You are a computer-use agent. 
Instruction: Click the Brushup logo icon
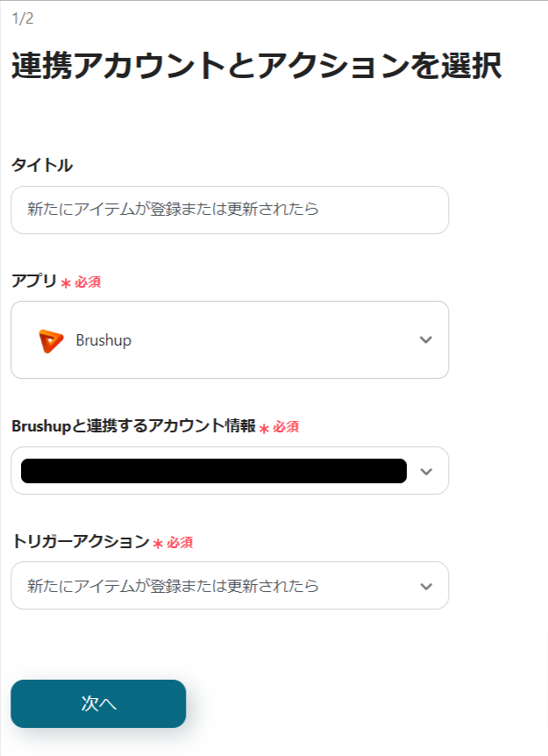[x=52, y=340]
